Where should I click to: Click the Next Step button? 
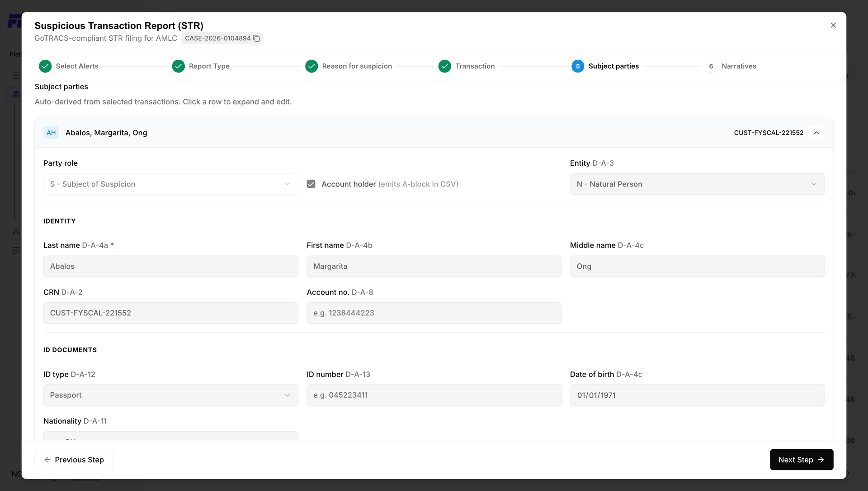tap(802, 460)
